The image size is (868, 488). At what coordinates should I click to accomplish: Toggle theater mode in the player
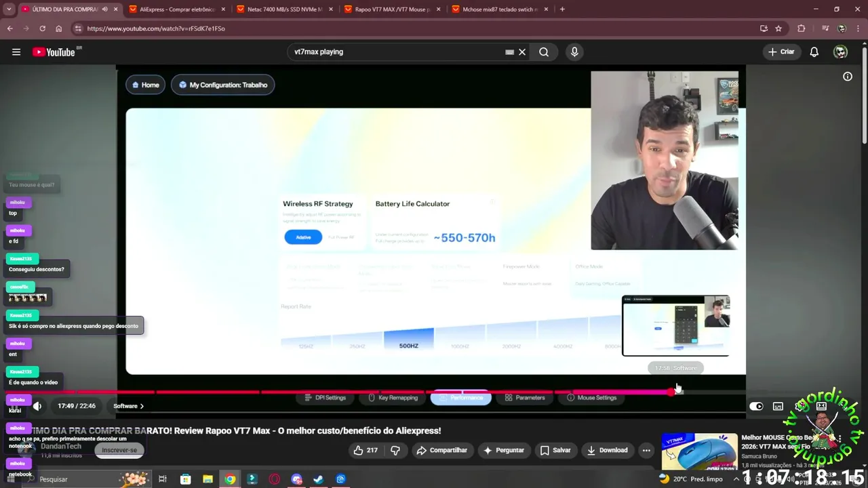[821, 406]
